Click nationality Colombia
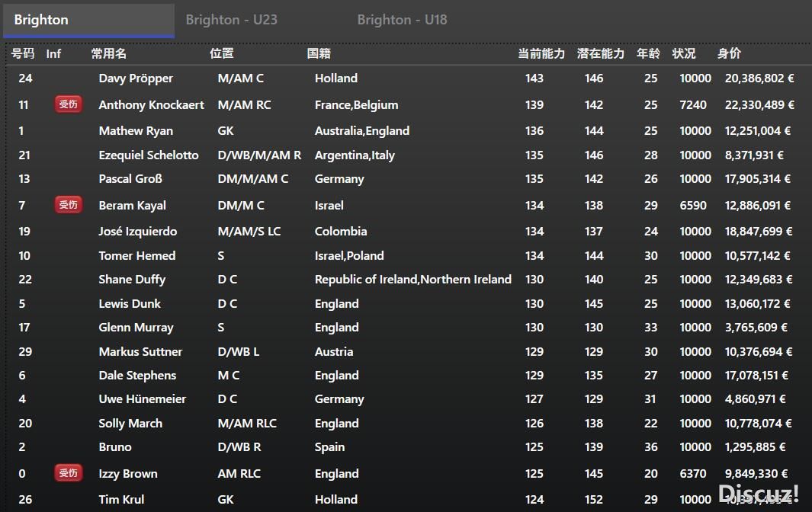 coord(341,231)
